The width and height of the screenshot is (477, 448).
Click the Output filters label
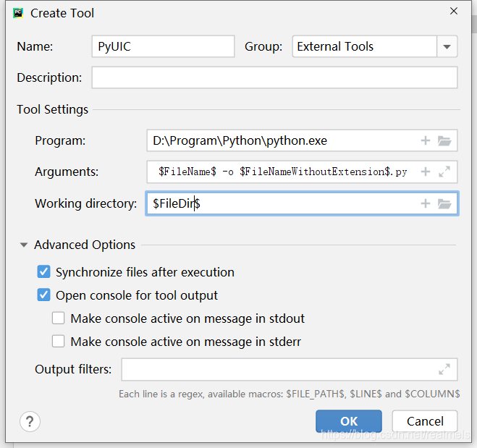[73, 369]
